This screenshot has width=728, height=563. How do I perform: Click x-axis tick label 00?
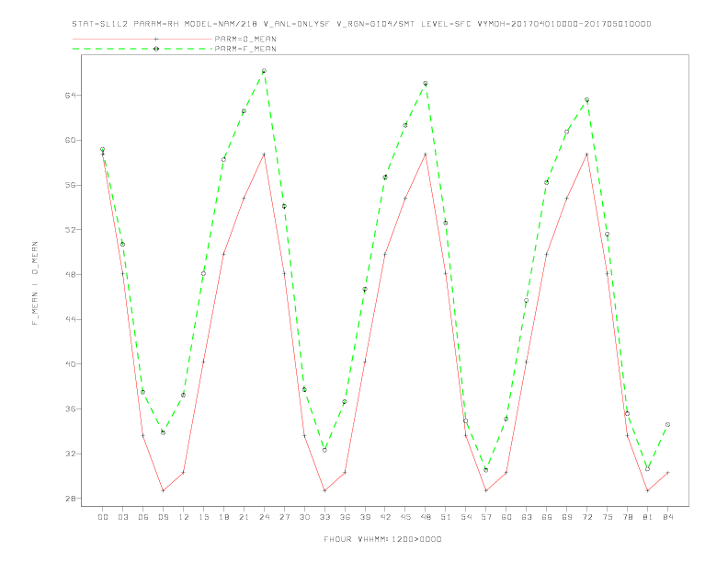[x=103, y=517]
